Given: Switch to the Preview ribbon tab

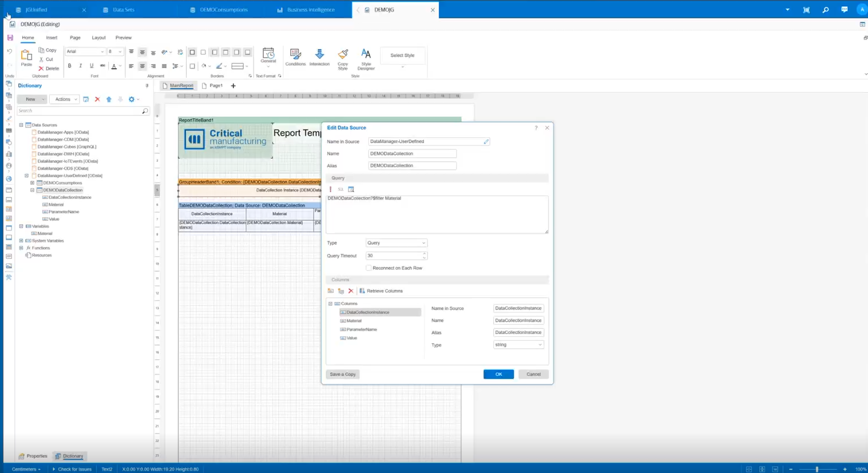Looking at the screenshot, I should click(x=124, y=38).
